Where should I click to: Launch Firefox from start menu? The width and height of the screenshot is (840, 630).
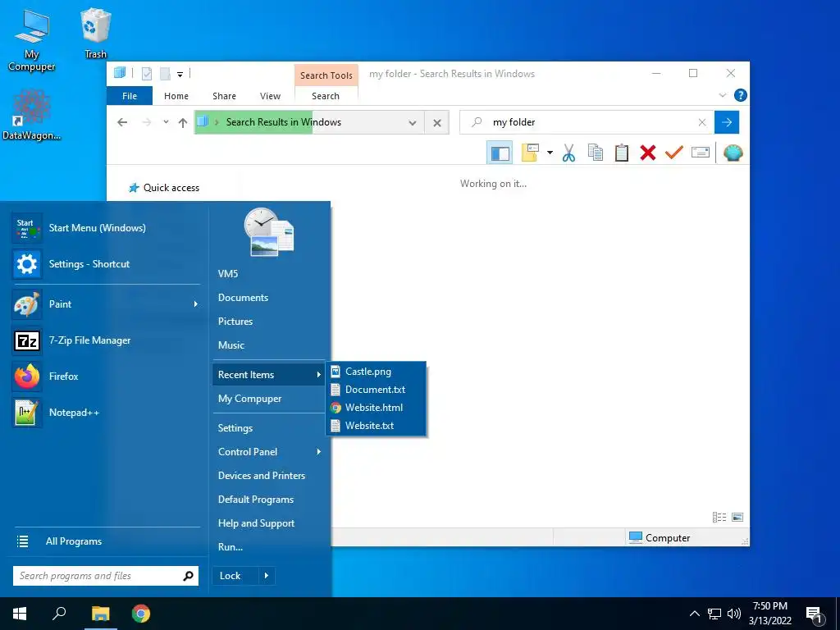(106, 376)
